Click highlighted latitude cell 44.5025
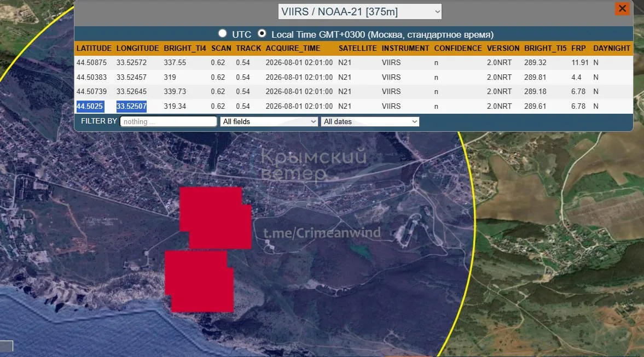 point(90,106)
